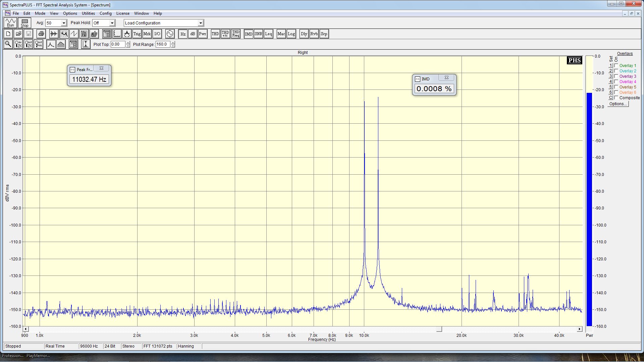Open the Peak Hold dropdown

[112, 23]
